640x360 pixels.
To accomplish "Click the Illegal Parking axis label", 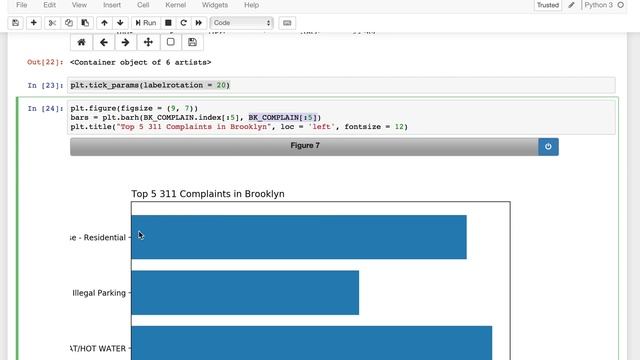I will (x=99, y=293).
